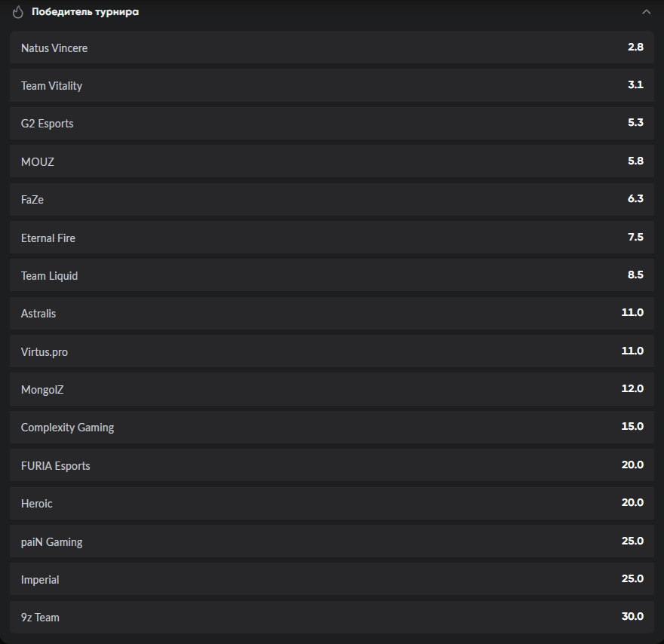Click the Imperial 25.0 odds row

click(331, 579)
